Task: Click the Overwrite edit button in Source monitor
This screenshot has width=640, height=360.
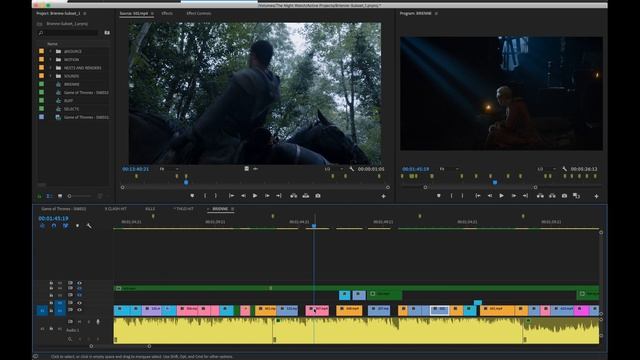Action: click(306, 196)
